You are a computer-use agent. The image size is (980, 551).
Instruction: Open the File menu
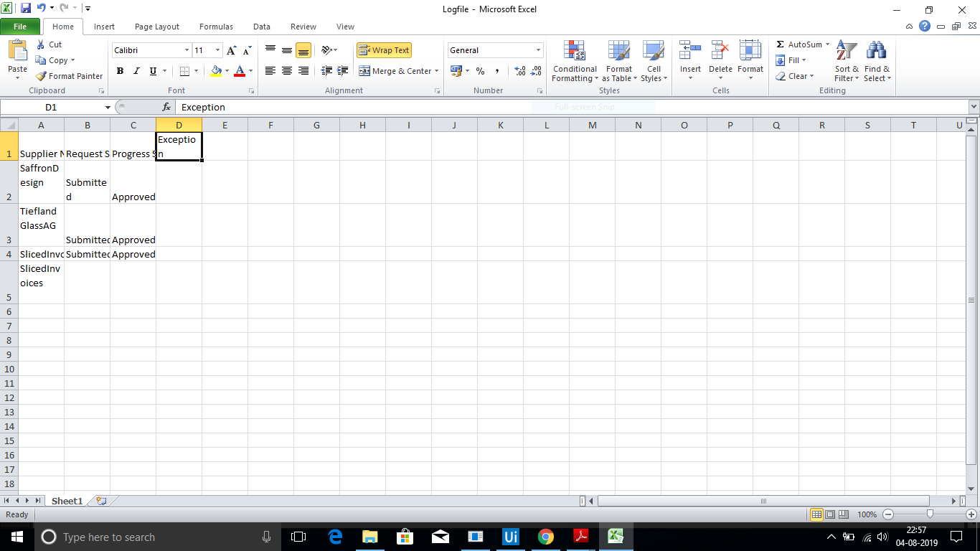coord(20,25)
